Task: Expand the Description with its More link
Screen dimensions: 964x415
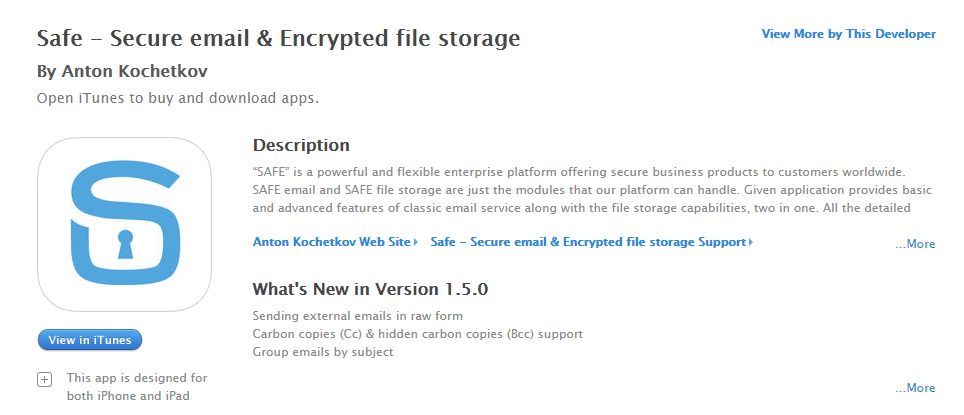Action: (x=915, y=244)
